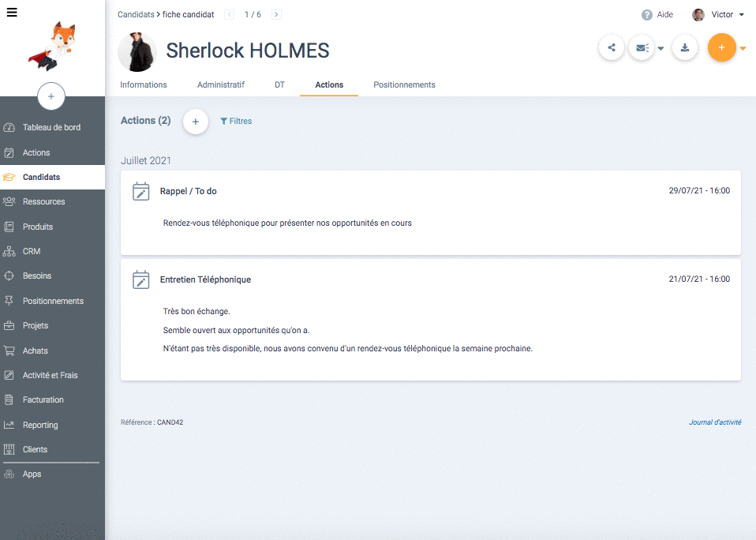Image resolution: width=756 pixels, height=540 pixels.
Task: Click Victor's profile avatar
Action: point(698,15)
